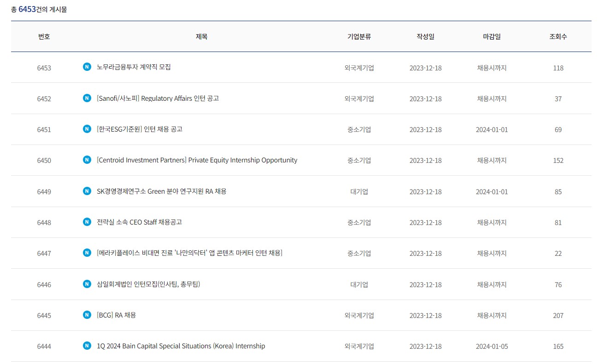Click the 제목 column header
604x364 pixels.
(202, 37)
